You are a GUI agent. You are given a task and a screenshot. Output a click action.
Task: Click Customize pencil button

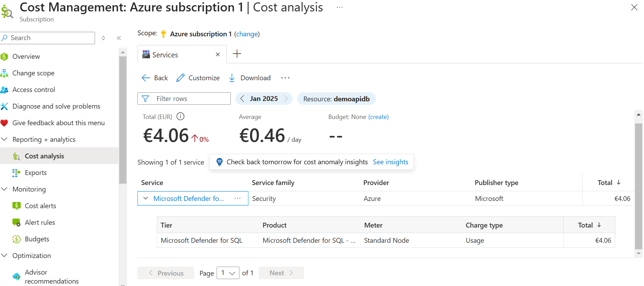coord(198,78)
